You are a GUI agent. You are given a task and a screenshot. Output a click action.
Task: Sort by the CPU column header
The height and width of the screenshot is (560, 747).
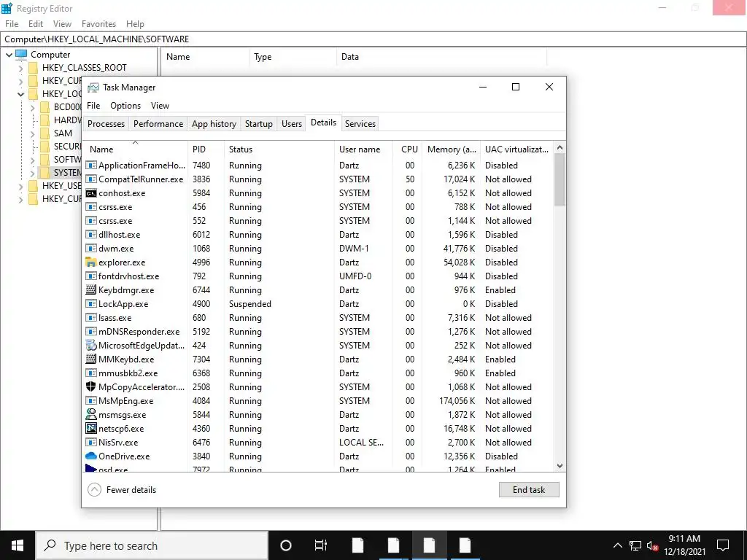407,149
